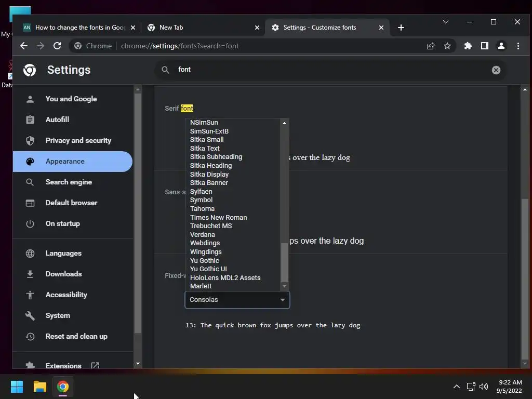Open On startup settings

[x=73, y=223]
